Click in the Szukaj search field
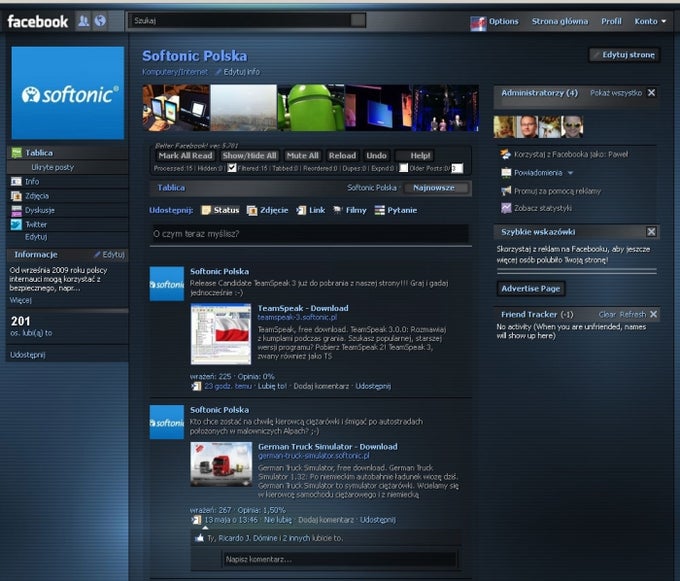This screenshot has height=581, width=680. click(240, 20)
